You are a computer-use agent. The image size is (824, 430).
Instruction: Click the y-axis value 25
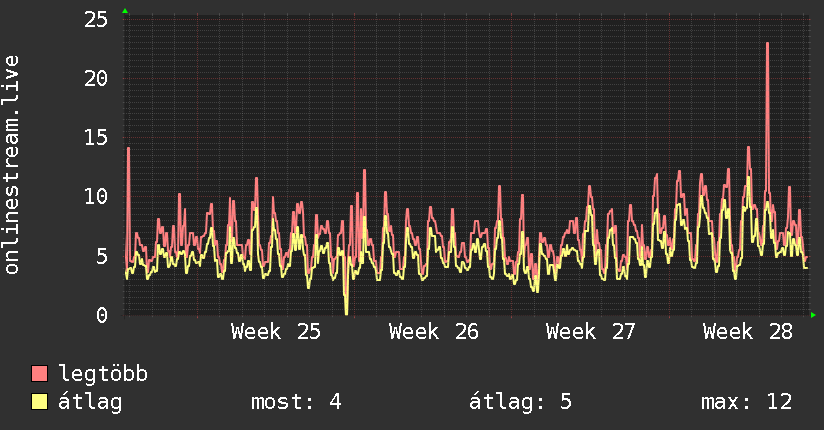pos(96,20)
